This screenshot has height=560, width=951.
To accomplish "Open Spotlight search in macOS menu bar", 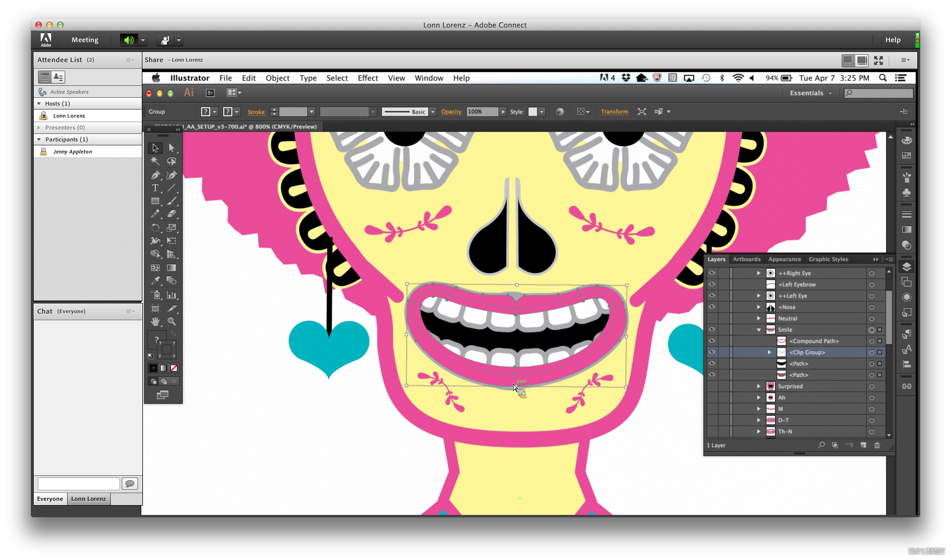I will coord(882,78).
